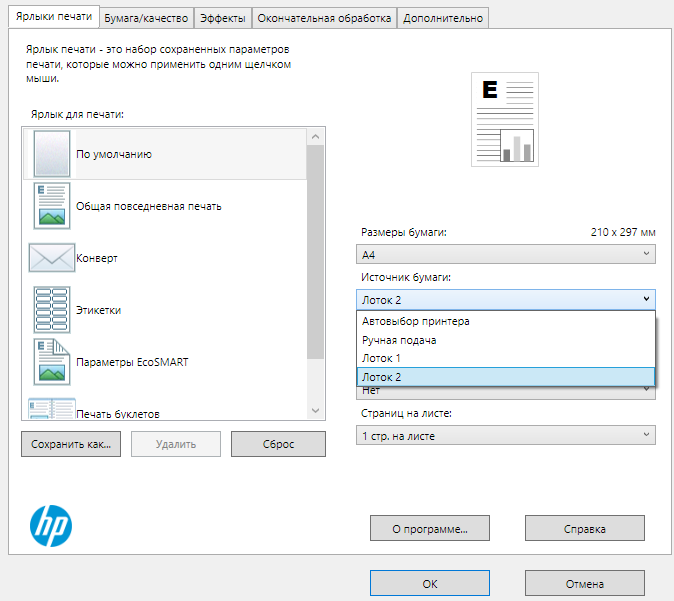Choose the Конверт envelope icon

tap(52, 258)
